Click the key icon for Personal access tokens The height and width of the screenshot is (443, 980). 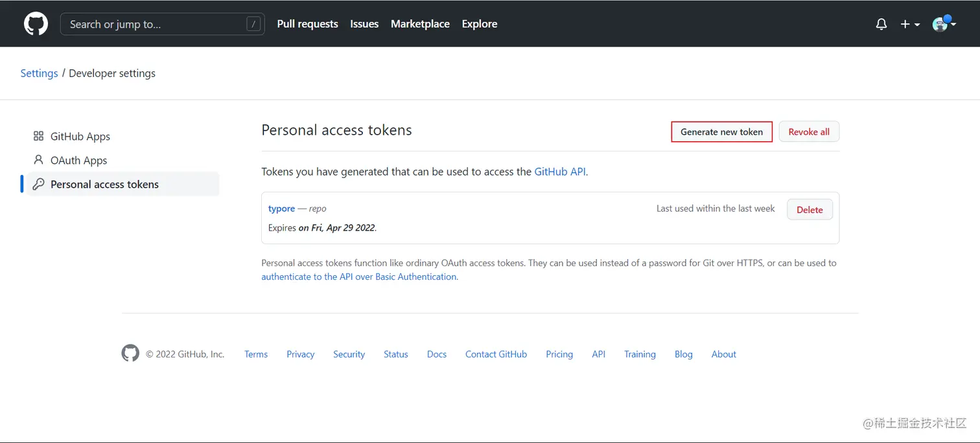pyautogui.click(x=38, y=184)
